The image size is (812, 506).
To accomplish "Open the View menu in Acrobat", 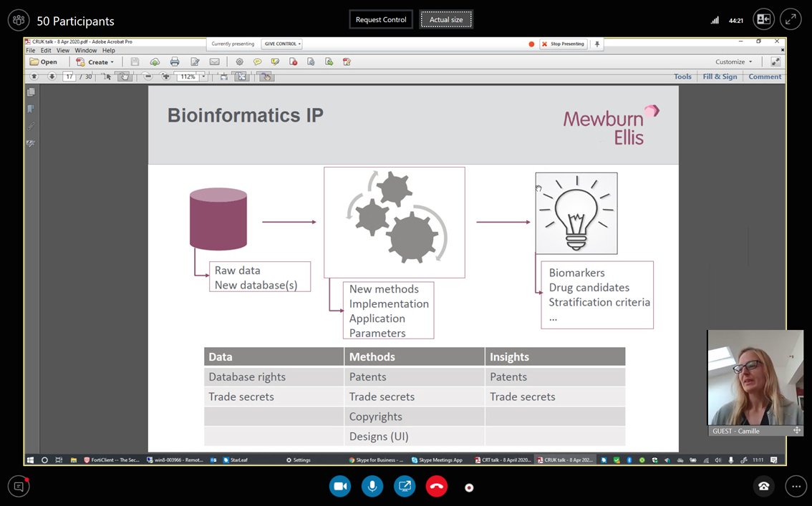I will (x=63, y=50).
